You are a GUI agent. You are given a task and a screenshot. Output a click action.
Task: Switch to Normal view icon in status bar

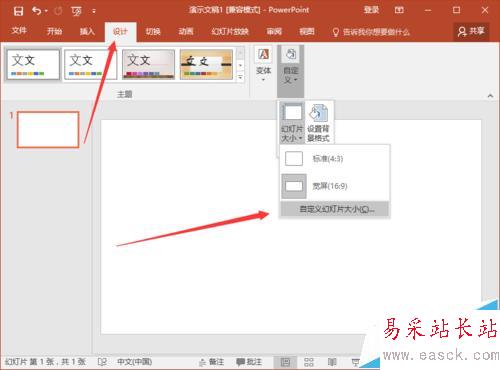point(285,362)
